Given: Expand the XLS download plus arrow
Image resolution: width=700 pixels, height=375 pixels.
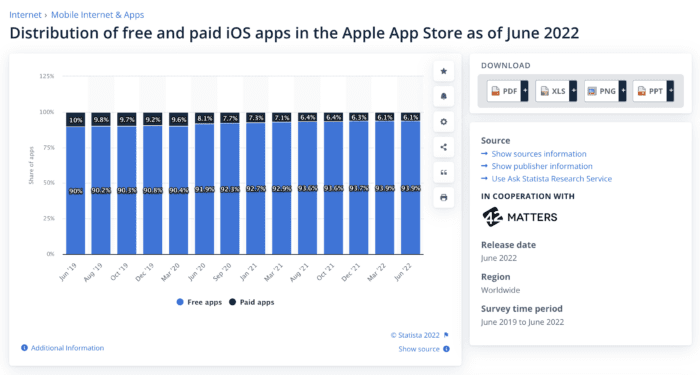Looking at the screenshot, I should click(x=573, y=91).
